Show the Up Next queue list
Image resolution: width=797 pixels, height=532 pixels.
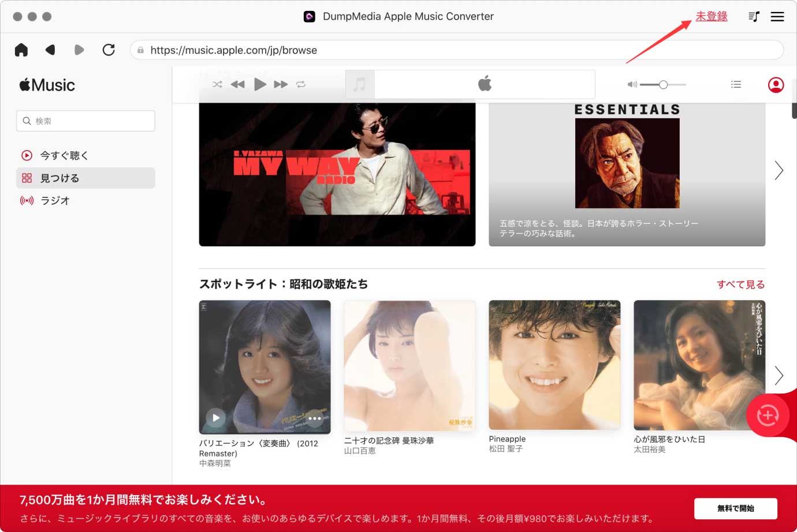coord(736,84)
